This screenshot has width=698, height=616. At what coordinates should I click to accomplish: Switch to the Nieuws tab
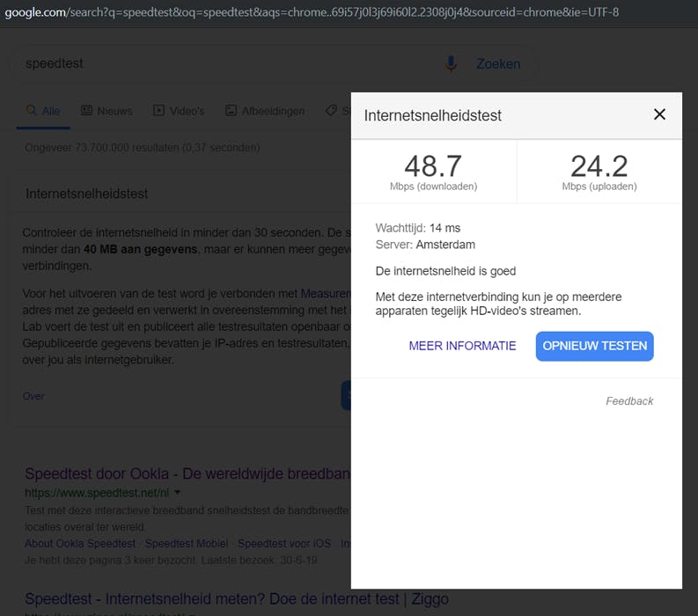click(x=107, y=111)
